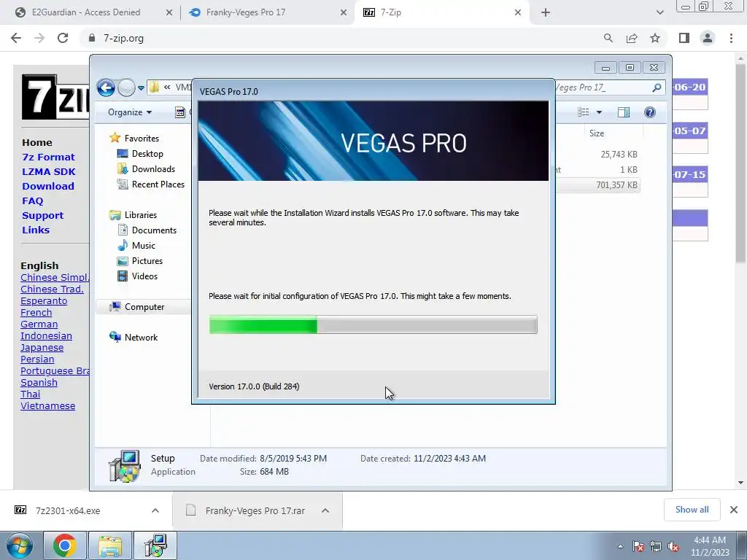Bookmark this page with star icon
Viewport: 747px width, 560px height.
(x=655, y=38)
